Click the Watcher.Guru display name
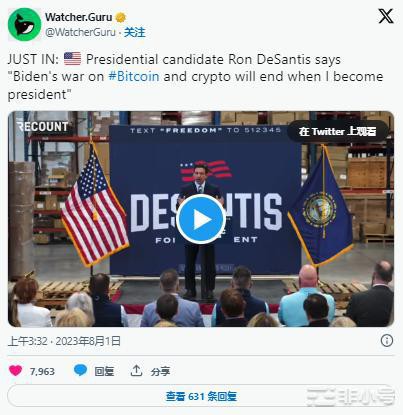The width and height of the screenshot is (403, 415). click(79, 17)
